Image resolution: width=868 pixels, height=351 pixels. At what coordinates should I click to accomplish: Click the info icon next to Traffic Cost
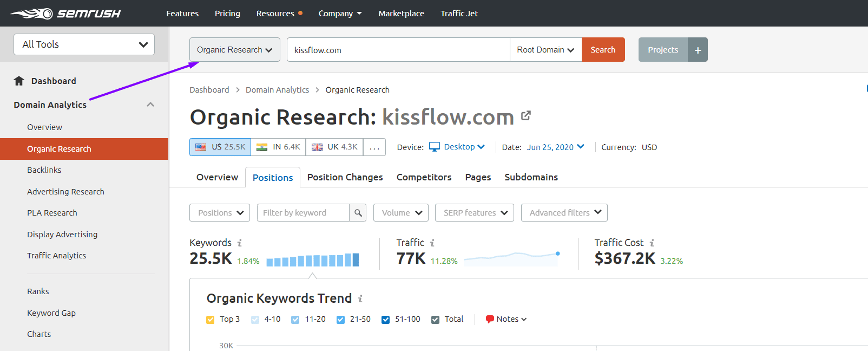(652, 243)
